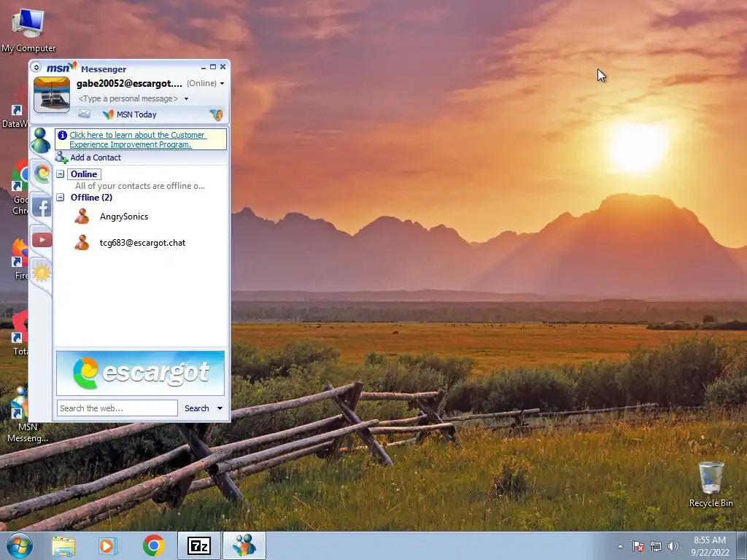
Task: Click the Action Center flag tray icon
Action: [638, 546]
